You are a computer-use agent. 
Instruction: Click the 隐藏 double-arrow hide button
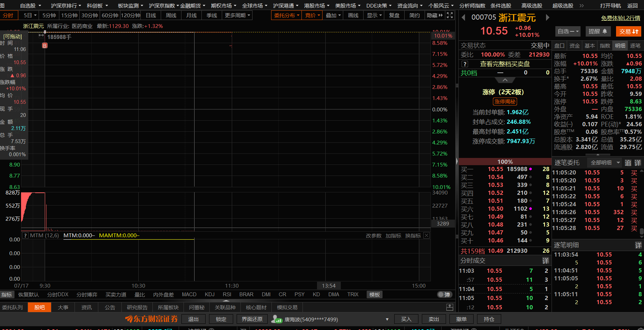[435, 15]
